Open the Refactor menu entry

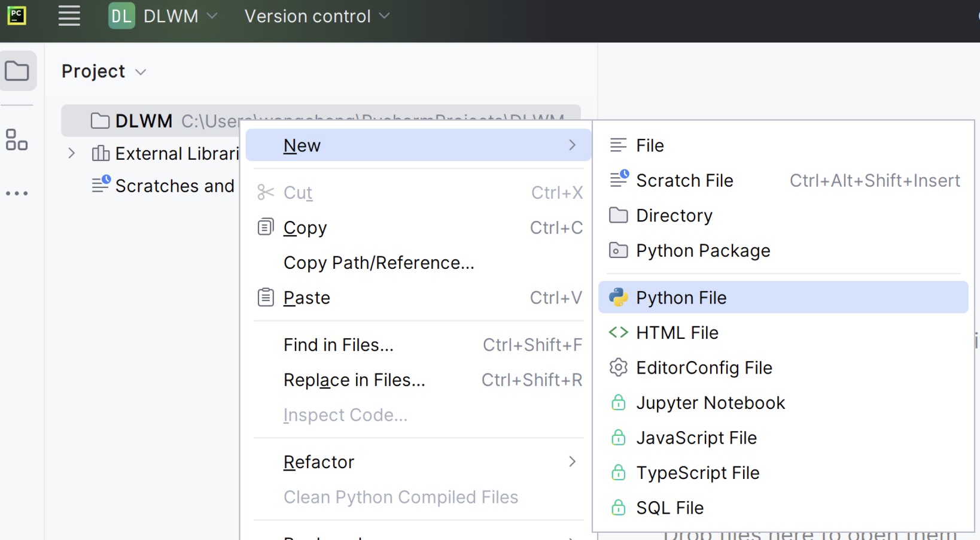[x=418, y=462]
